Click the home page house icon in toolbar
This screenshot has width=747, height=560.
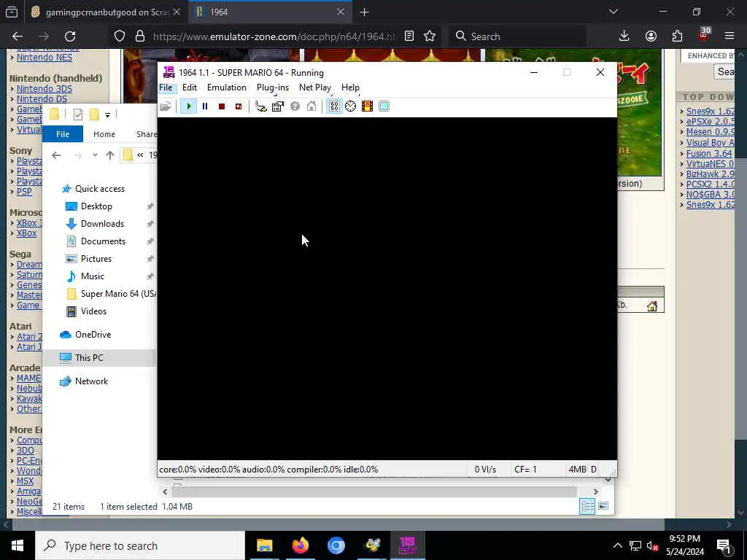[x=311, y=106]
